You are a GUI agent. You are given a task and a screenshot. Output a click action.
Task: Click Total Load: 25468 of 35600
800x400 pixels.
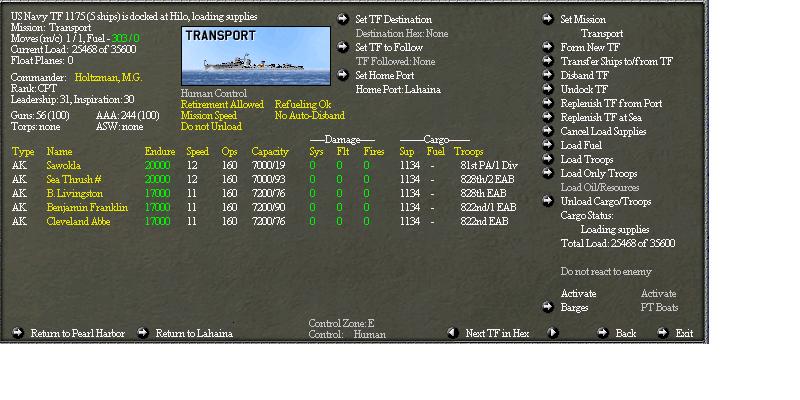coord(618,243)
